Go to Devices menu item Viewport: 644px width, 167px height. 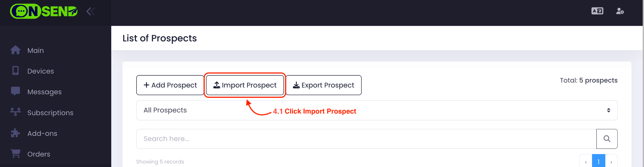pos(41,71)
